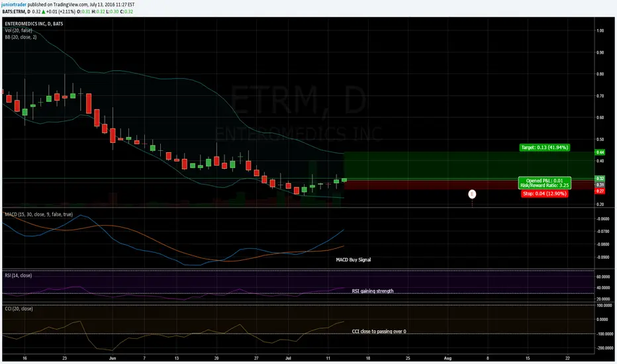Click the earnings 'E' marker on chart
The image size is (617, 364).
pyautogui.click(x=472, y=194)
